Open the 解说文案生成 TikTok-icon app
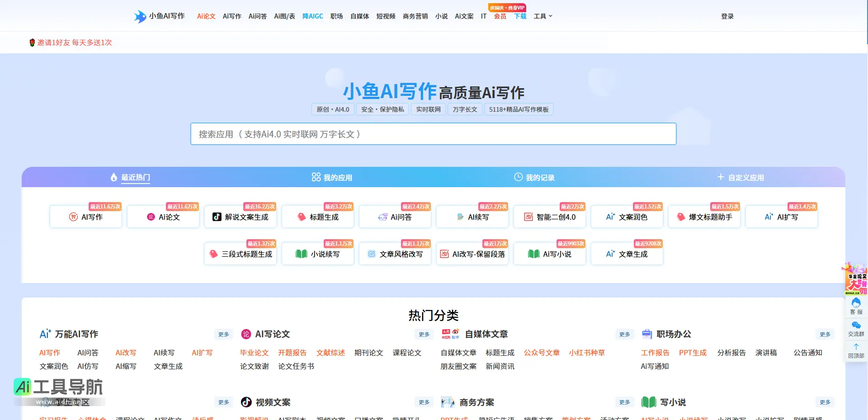 pos(241,217)
